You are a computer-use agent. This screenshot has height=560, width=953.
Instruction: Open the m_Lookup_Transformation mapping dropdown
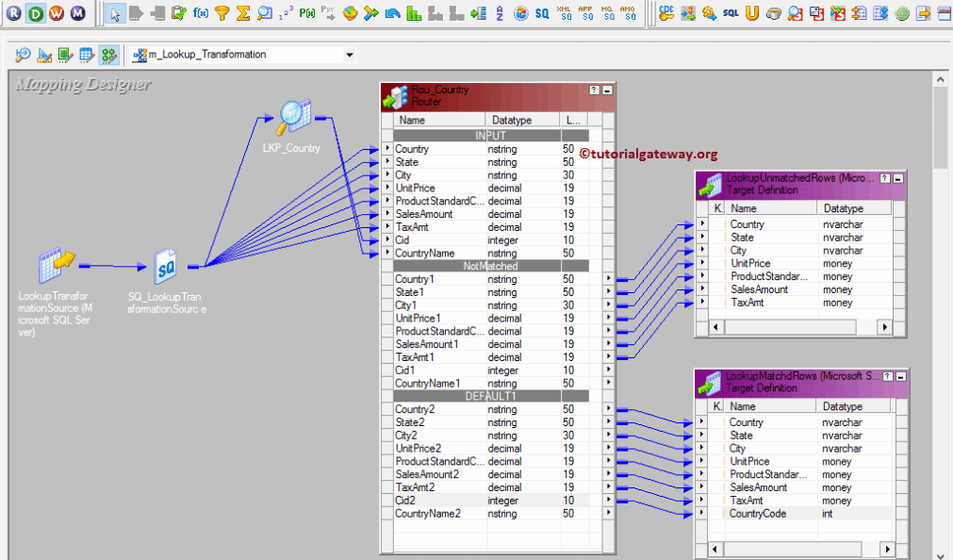click(x=350, y=55)
